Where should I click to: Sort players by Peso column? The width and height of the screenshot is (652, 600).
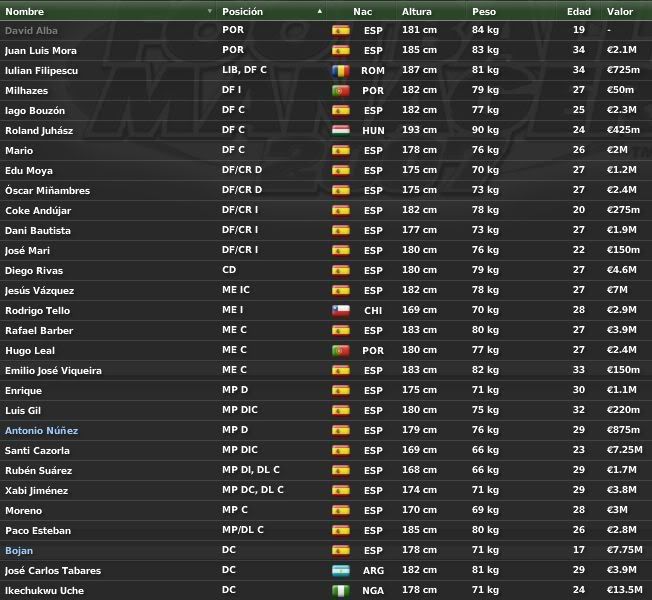coord(484,12)
